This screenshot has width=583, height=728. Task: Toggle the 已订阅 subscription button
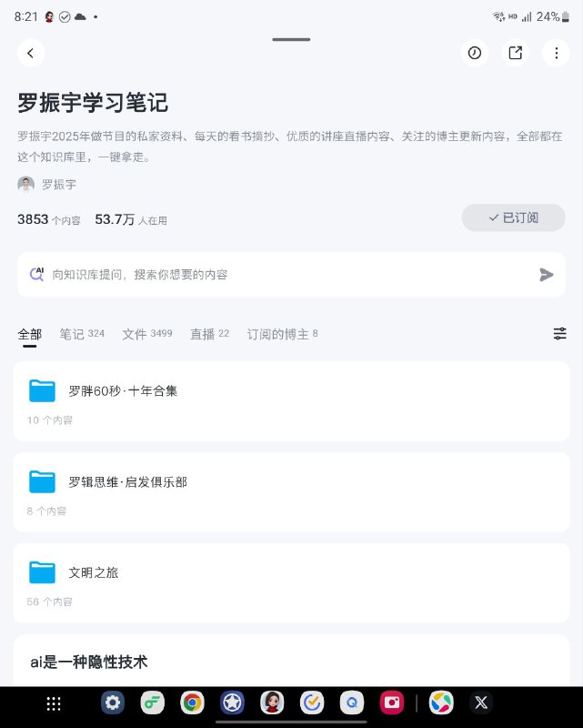(x=513, y=217)
